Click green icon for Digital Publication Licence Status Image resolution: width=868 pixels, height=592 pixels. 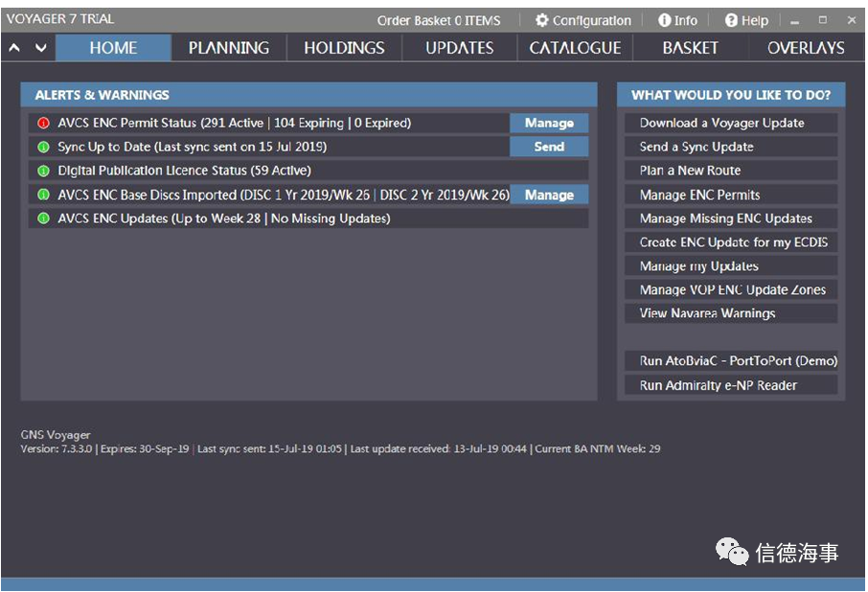tap(43, 171)
